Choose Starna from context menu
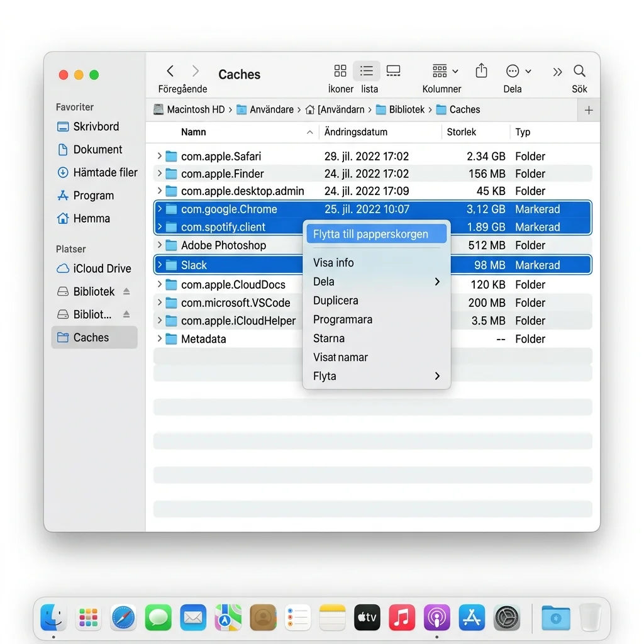This screenshot has width=644, height=644. coord(377,338)
